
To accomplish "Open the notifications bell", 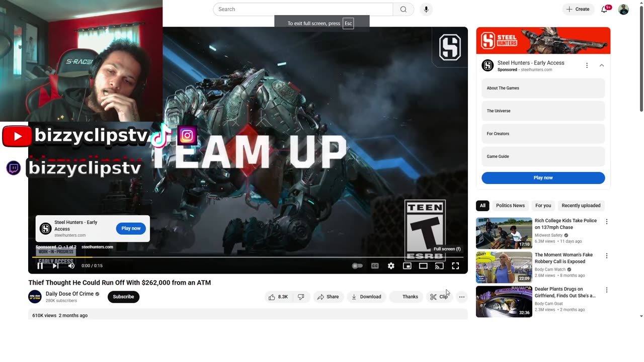I will (x=604, y=9).
